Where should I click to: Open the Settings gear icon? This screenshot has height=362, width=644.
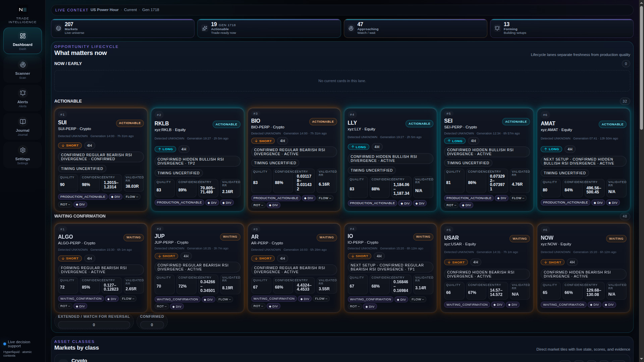click(22, 150)
